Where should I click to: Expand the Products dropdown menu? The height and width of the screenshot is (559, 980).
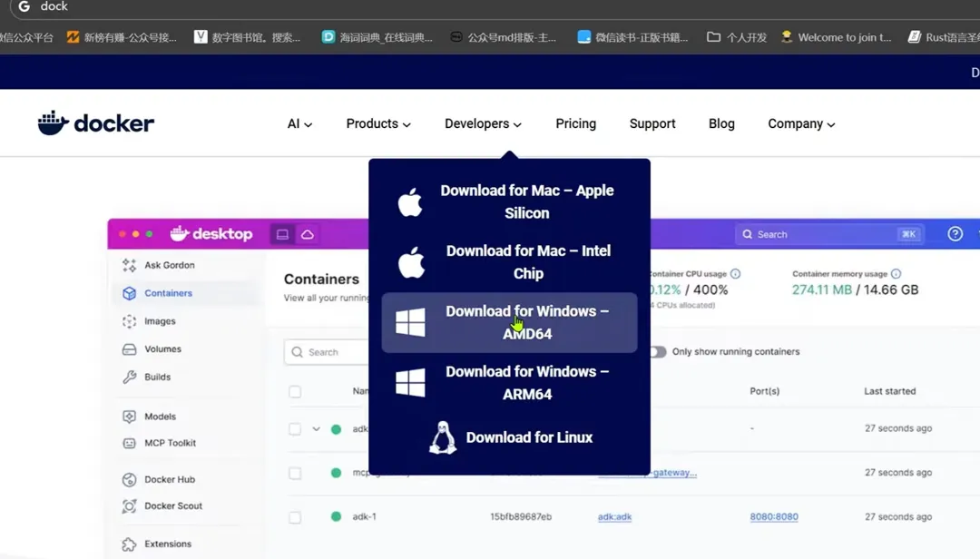pos(378,123)
